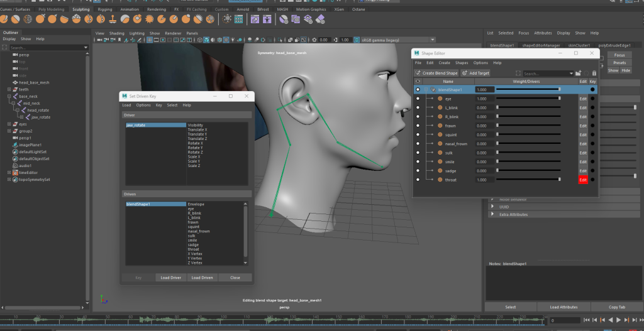Click Add Target in Shape Editor

click(475, 73)
